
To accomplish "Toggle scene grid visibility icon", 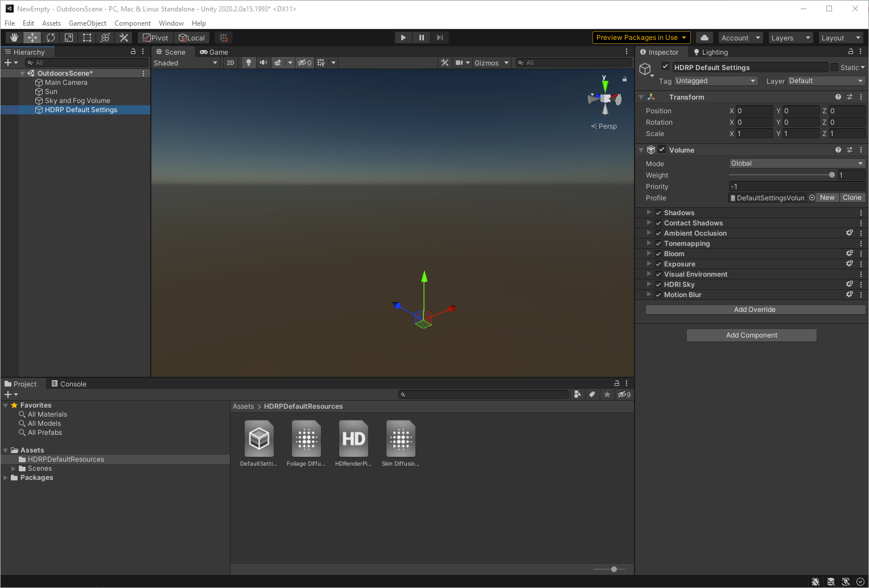I will [x=322, y=63].
